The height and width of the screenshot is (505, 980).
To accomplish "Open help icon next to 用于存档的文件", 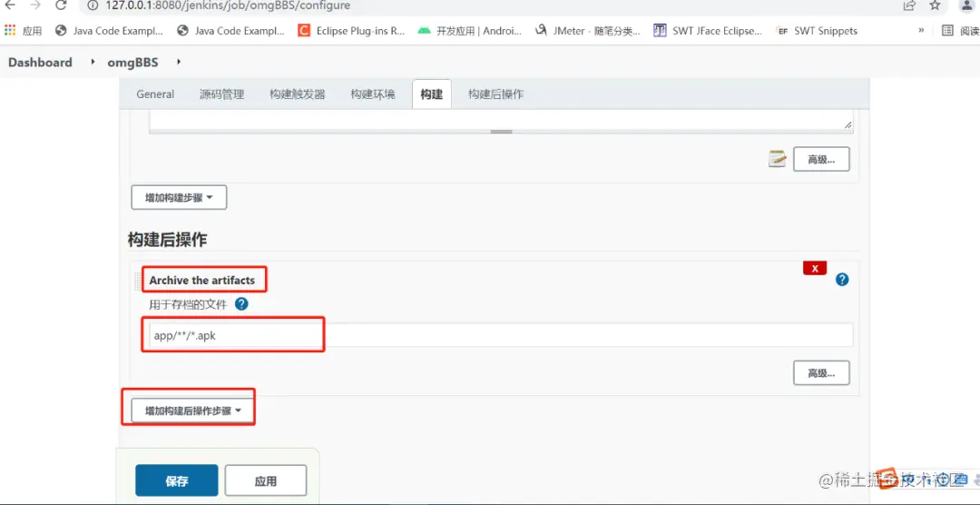I will pos(242,304).
